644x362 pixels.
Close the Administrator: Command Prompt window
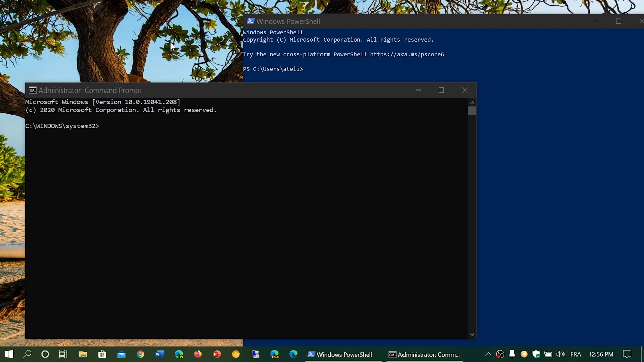465,90
